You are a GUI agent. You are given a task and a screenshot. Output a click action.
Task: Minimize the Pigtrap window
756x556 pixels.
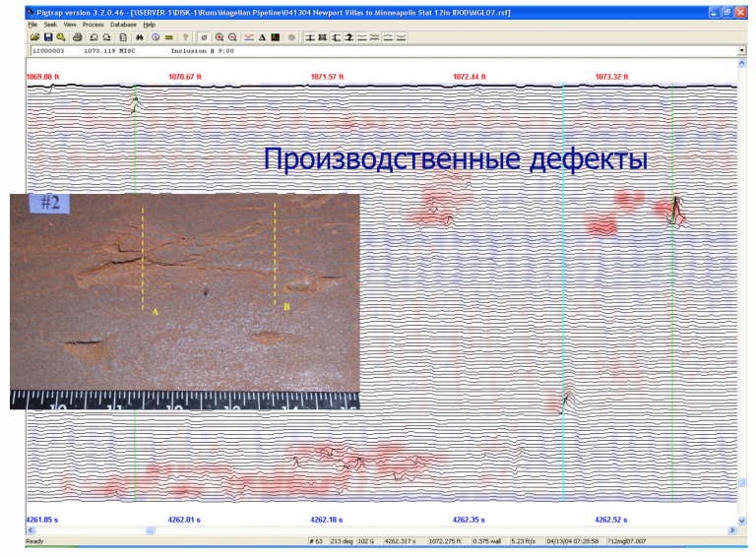[714, 13]
